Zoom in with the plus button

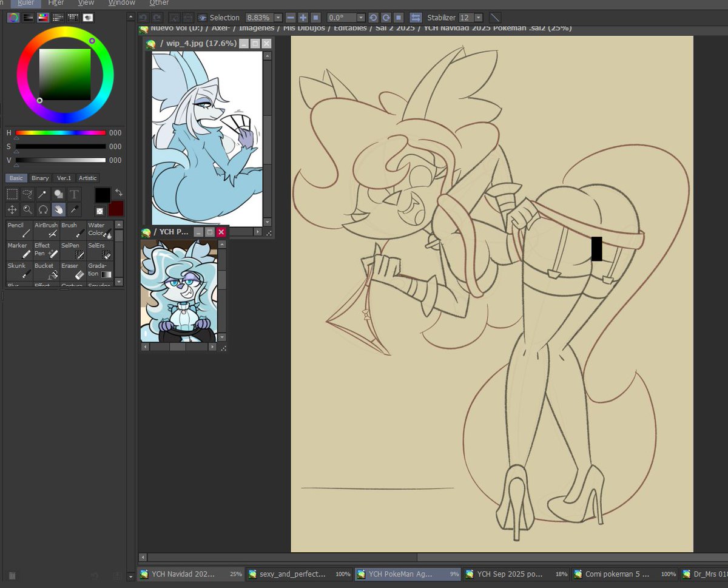[303, 18]
